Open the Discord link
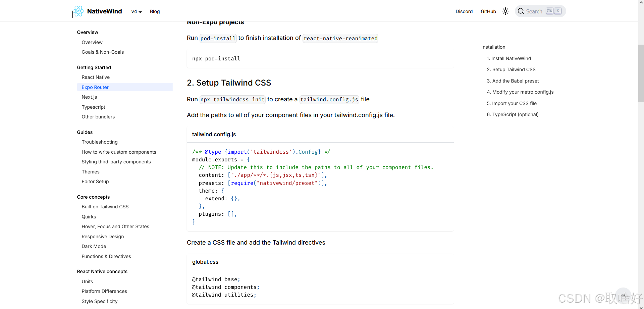The width and height of the screenshot is (644, 309). (x=464, y=11)
